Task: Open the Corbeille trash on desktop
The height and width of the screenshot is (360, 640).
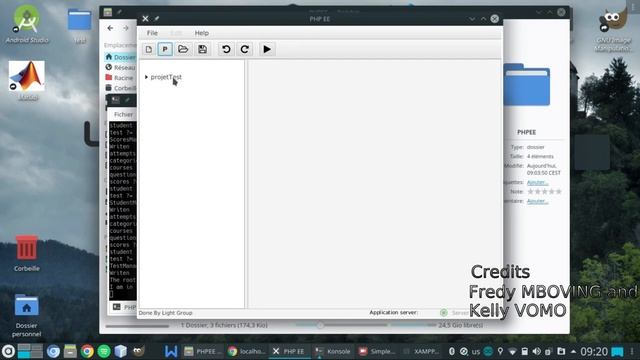Action: click(x=27, y=253)
